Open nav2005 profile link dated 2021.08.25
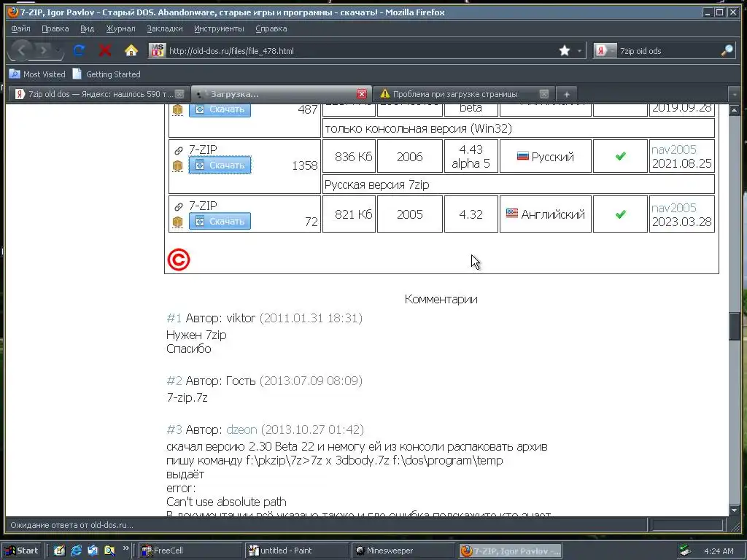 click(673, 149)
